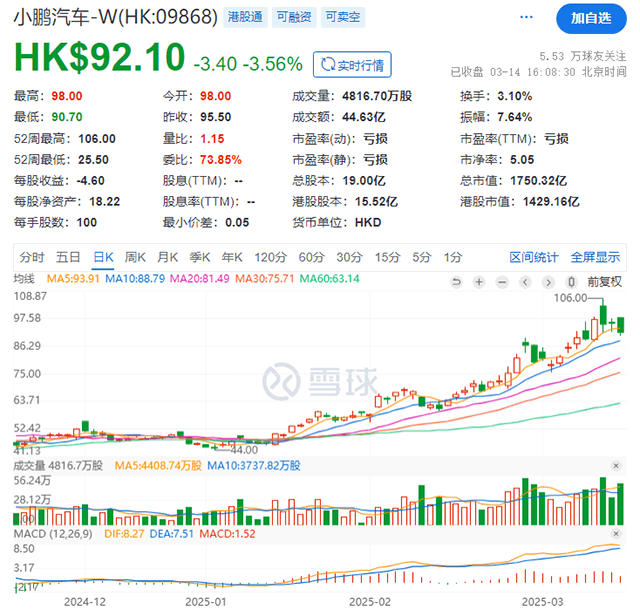The width and height of the screenshot is (640, 610).
Task: Click the 2025-02 date axis label
Action: click(370, 602)
